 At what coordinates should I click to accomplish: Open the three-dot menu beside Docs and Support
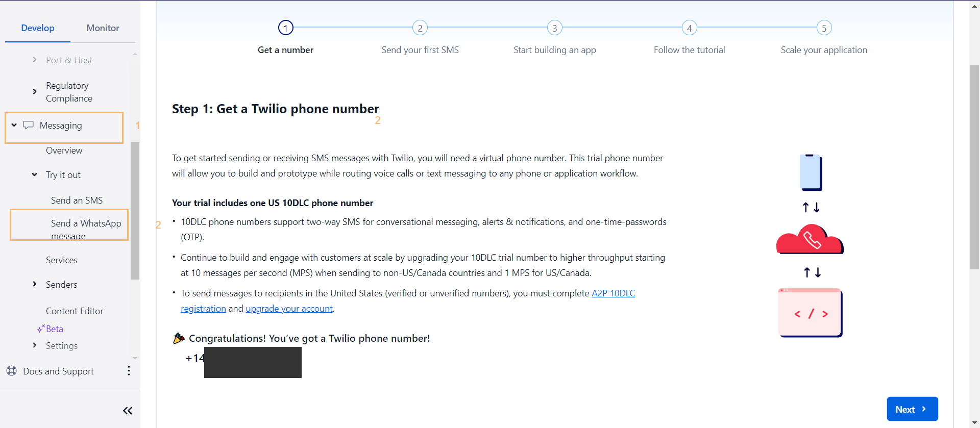click(129, 371)
